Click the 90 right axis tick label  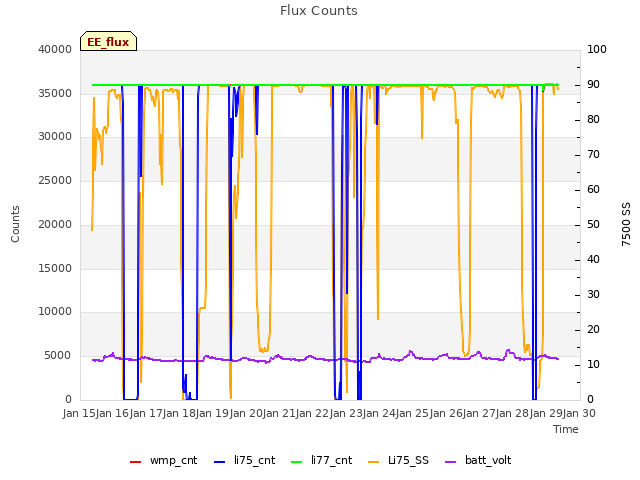tap(593, 84)
